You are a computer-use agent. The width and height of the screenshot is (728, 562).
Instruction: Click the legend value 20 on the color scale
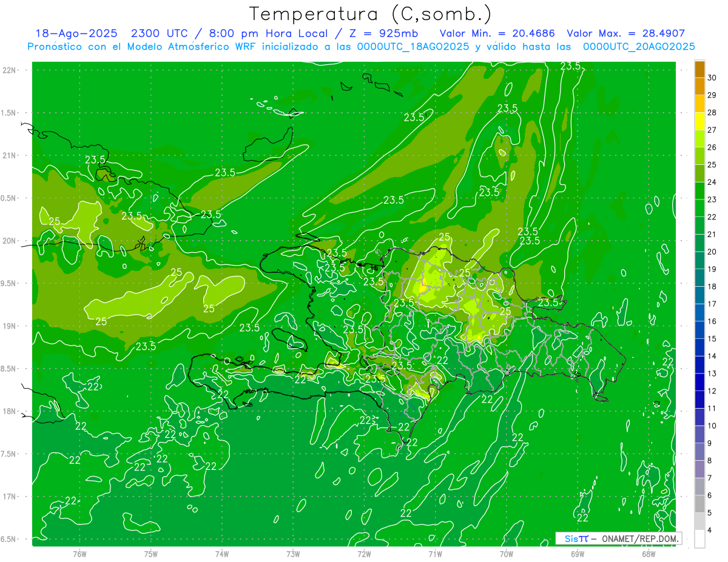click(x=712, y=252)
